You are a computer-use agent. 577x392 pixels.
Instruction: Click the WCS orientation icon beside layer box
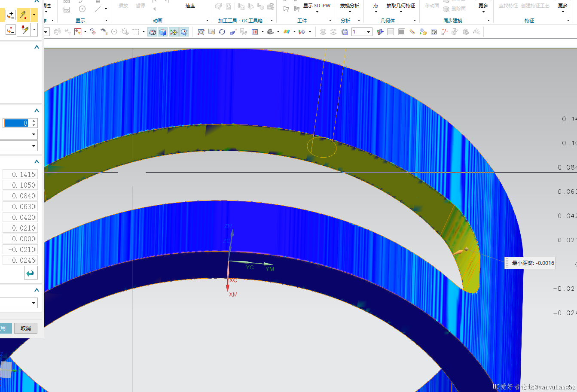[380, 32]
